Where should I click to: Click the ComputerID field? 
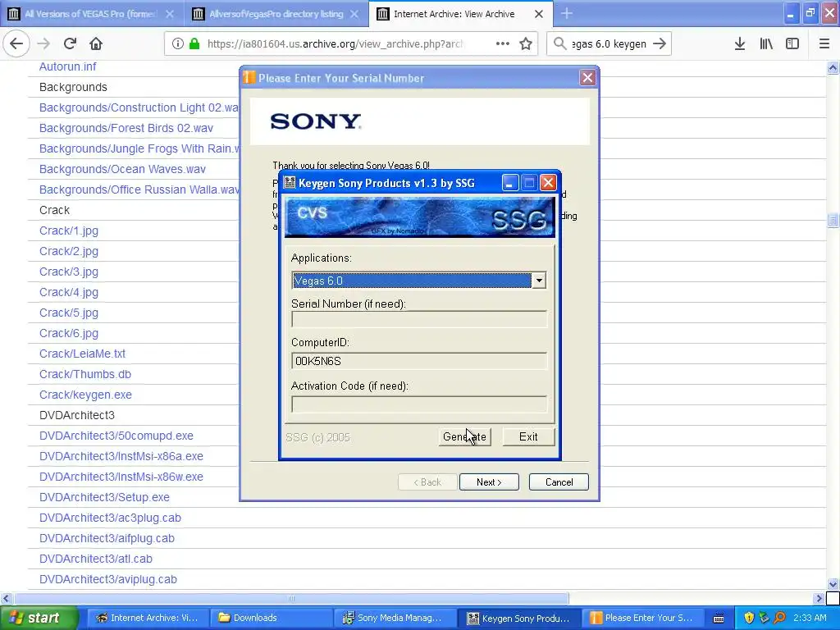(419, 361)
